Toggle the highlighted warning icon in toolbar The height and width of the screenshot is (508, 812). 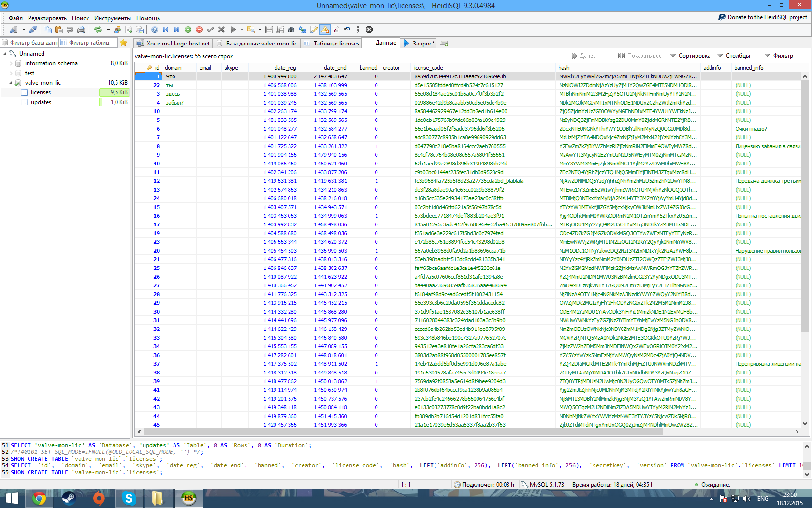(x=325, y=30)
